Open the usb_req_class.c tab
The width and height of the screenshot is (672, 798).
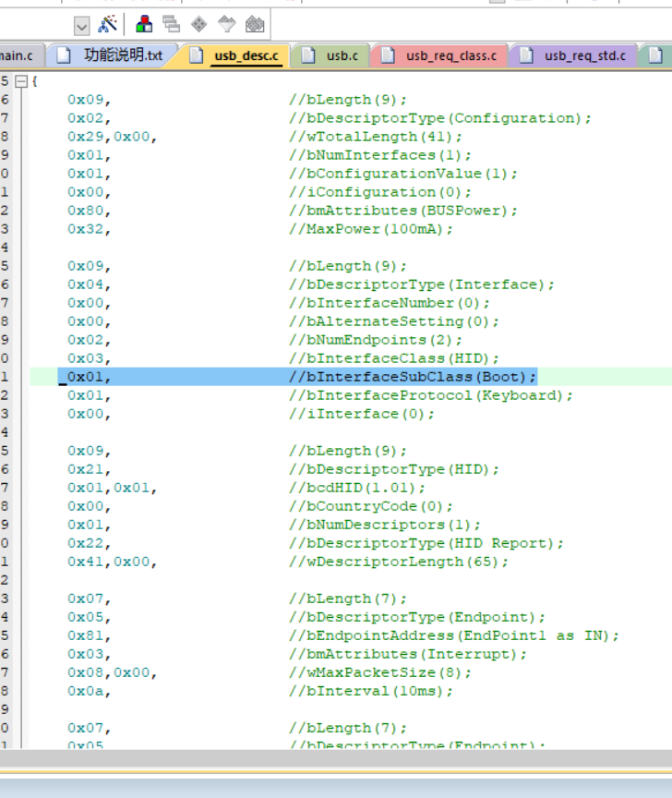coord(440,55)
